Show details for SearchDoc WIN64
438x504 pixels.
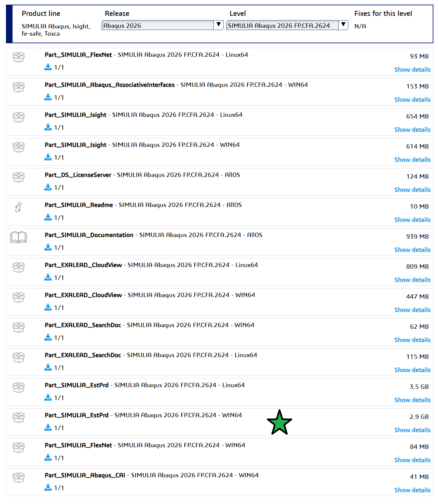coord(412,340)
